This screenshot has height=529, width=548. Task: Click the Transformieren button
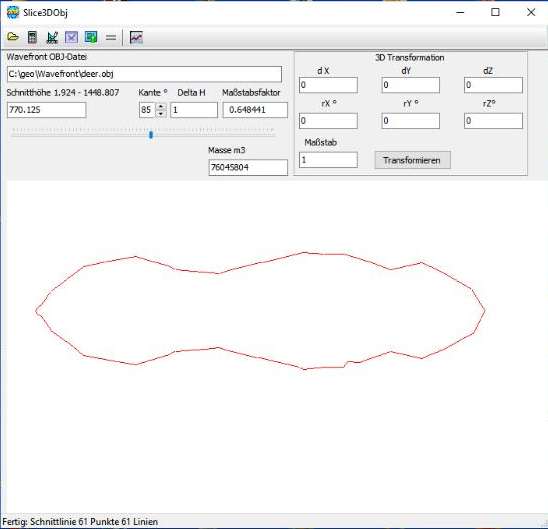(x=412, y=160)
